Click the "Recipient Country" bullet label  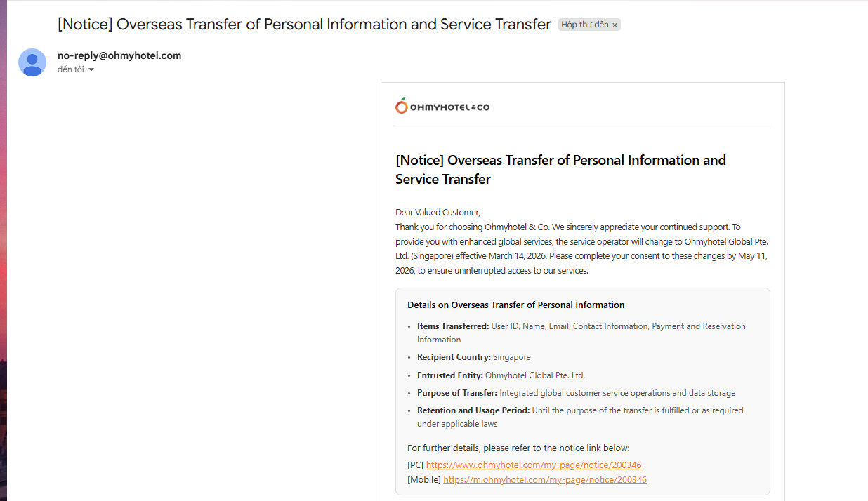pyautogui.click(x=454, y=357)
